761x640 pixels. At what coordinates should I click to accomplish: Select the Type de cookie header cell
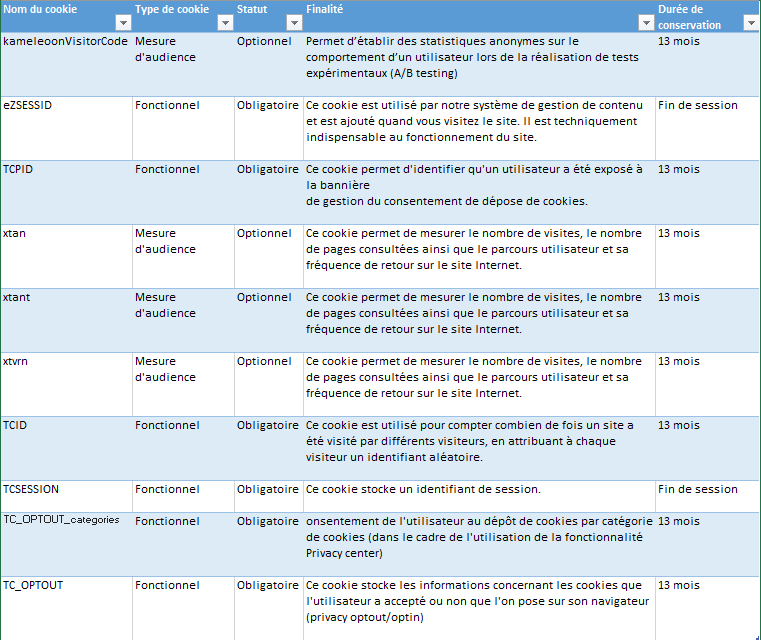click(183, 16)
